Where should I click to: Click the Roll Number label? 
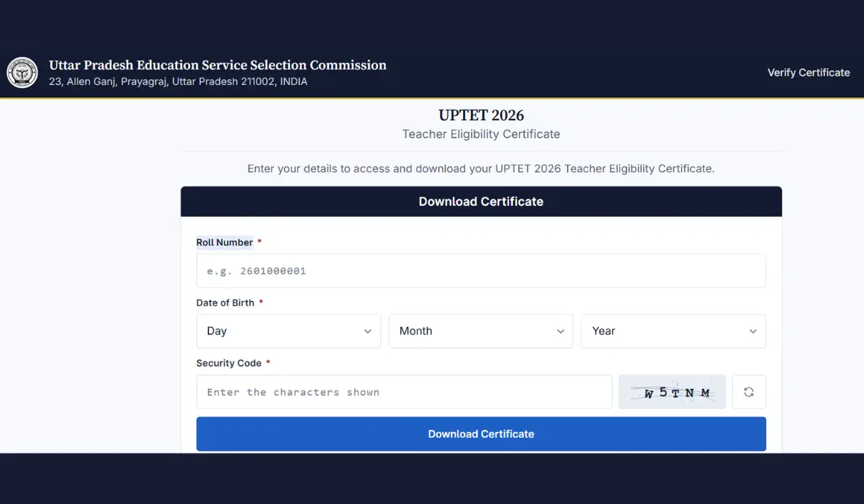click(x=225, y=243)
